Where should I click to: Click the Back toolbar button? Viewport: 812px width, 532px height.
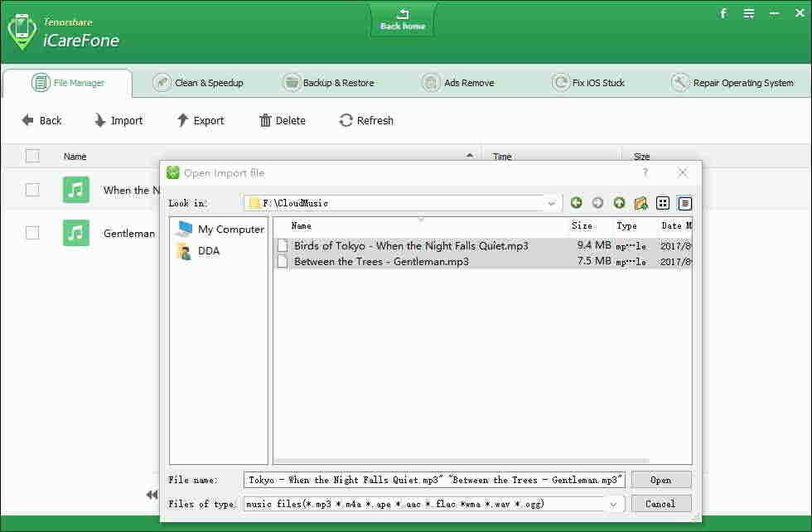point(41,121)
